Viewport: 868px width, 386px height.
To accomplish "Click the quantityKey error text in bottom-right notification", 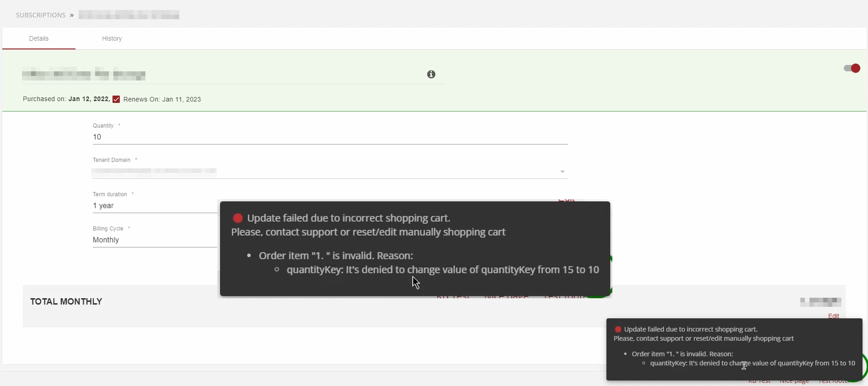I will (x=753, y=363).
